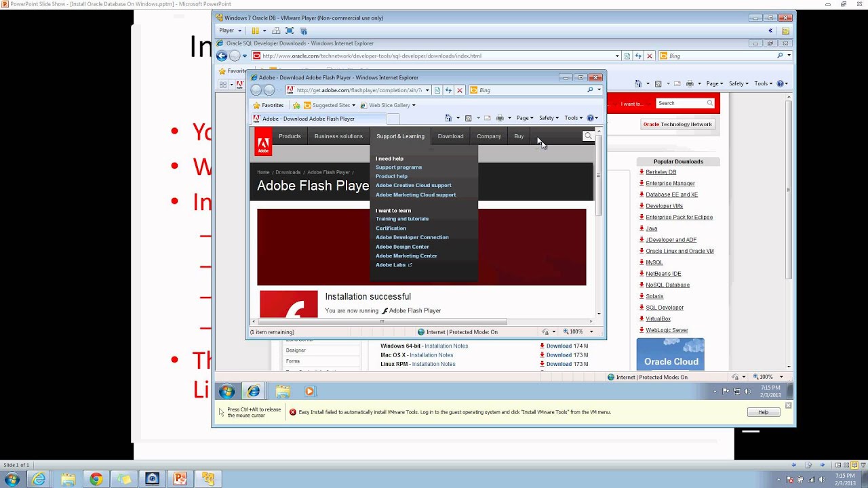Click Adobe Creative Cloud support link
The width and height of the screenshot is (868, 488).
click(x=413, y=185)
